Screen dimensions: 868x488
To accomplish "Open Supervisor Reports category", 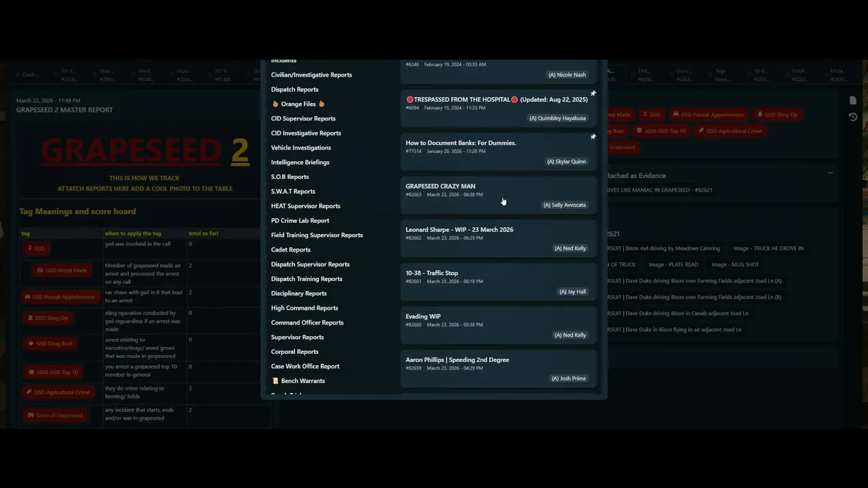I will (297, 337).
